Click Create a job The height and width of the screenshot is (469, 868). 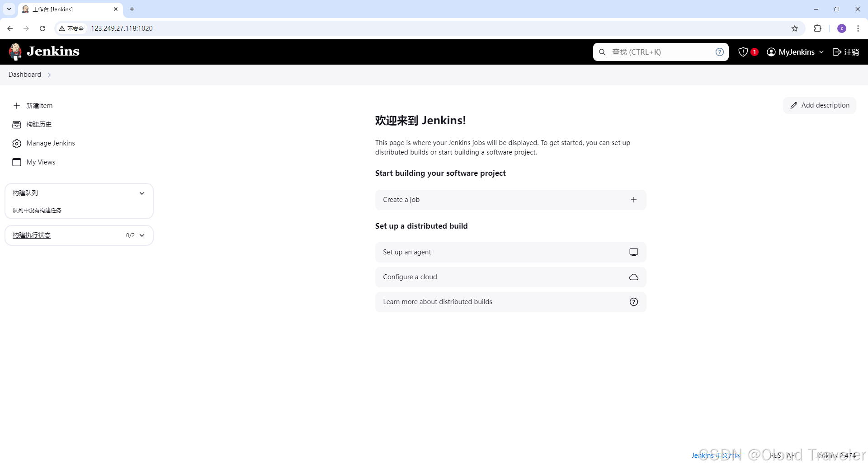tap(511, 200)
